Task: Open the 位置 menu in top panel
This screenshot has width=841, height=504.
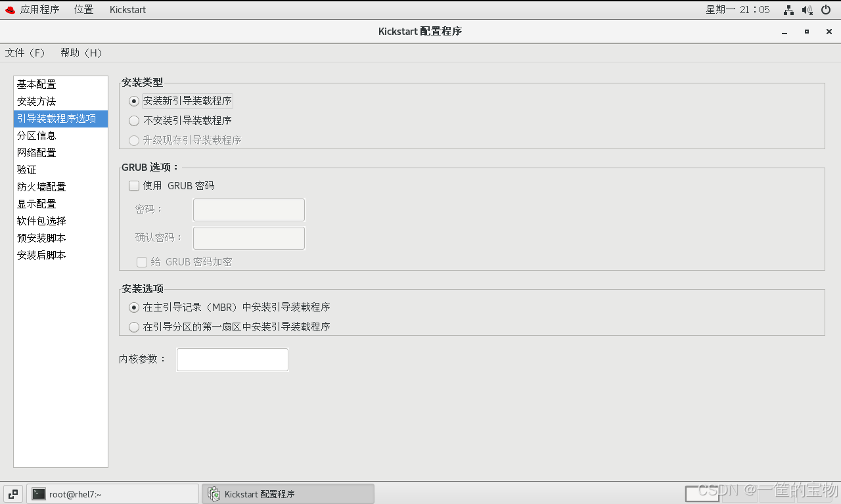Action: click(x=83, y=9)
